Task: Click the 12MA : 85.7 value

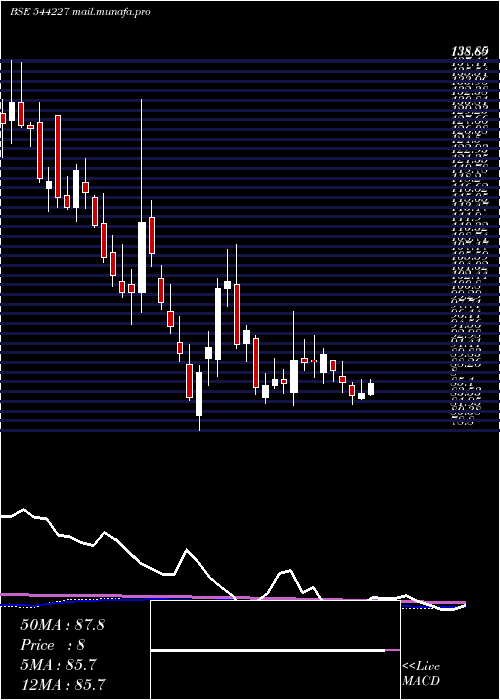Action: [62, 684]
